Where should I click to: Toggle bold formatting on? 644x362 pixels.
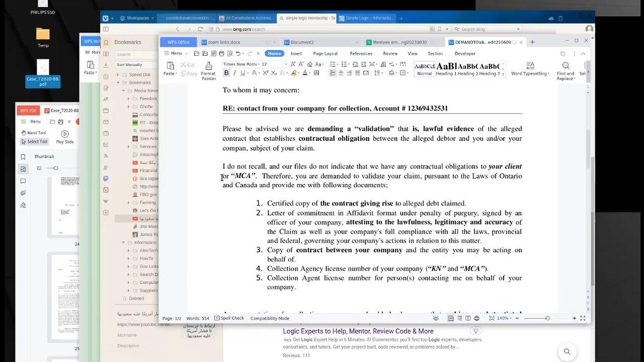pos(227,73)
